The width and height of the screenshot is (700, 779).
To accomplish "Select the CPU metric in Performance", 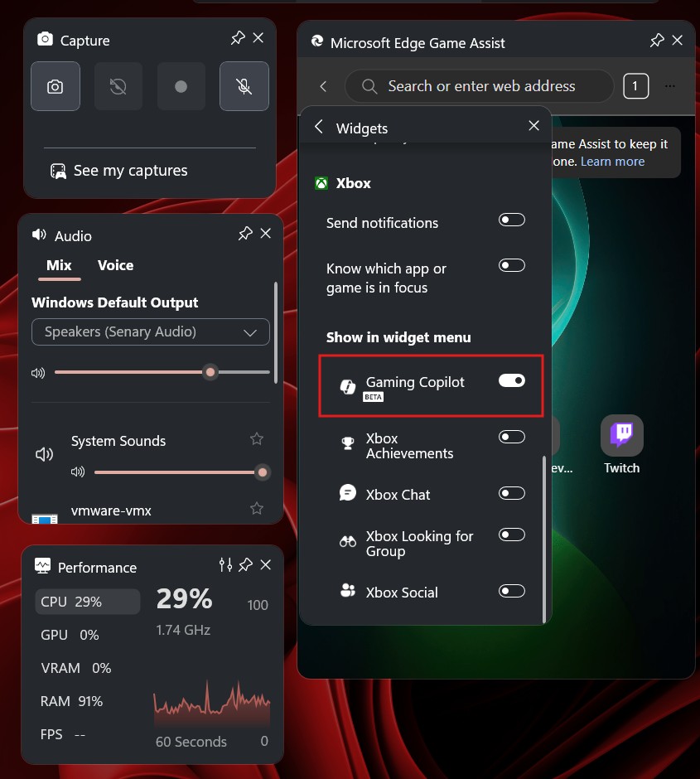I will click(87, 601).
